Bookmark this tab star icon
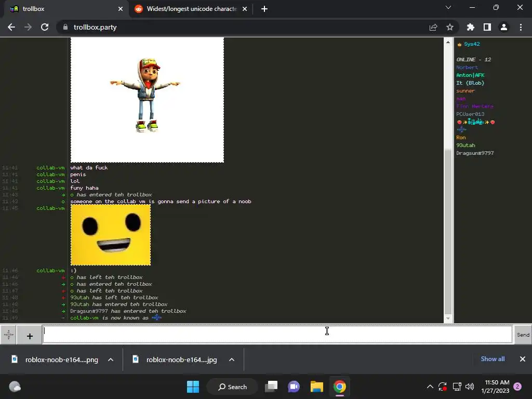The width and height of the screenshot is (532, 399). click(450, 27)
